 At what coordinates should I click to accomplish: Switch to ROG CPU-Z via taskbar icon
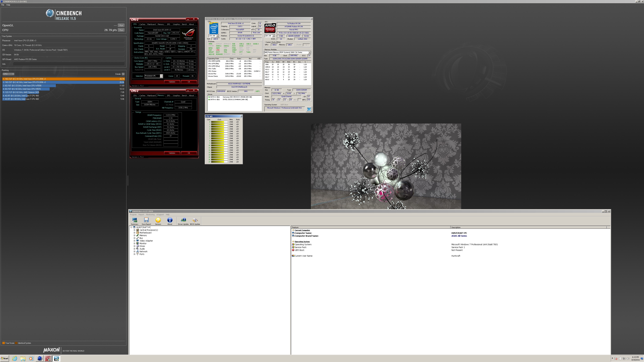tap(48, 358)
